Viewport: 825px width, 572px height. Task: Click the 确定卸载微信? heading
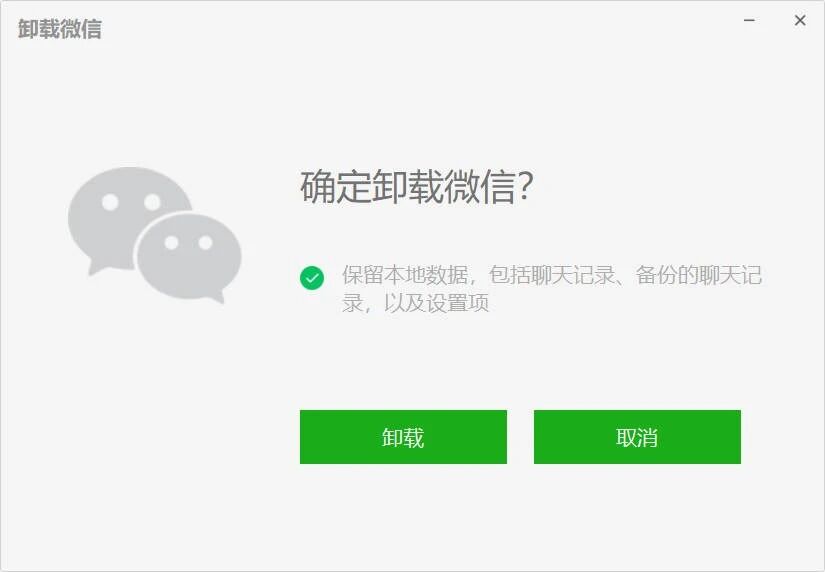pos(417,187)
